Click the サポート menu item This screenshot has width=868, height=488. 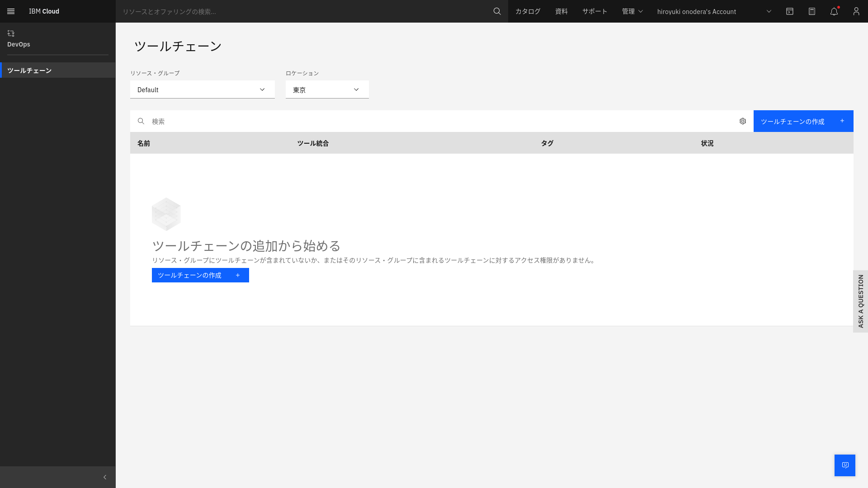pos(594,11)
